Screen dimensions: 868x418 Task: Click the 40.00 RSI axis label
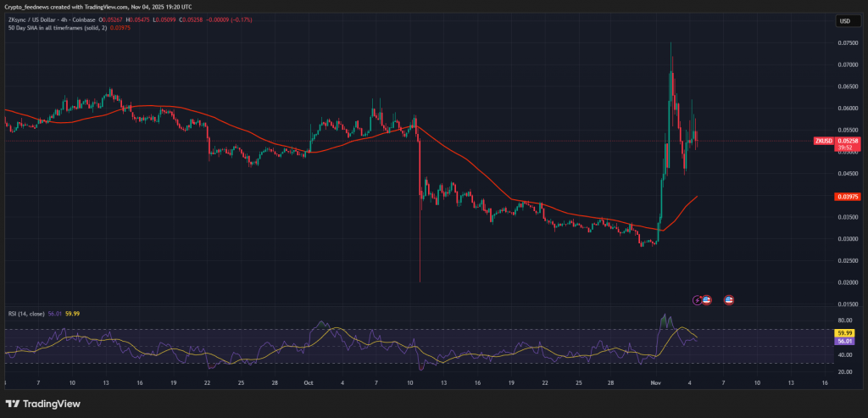(x=843, y=355)
